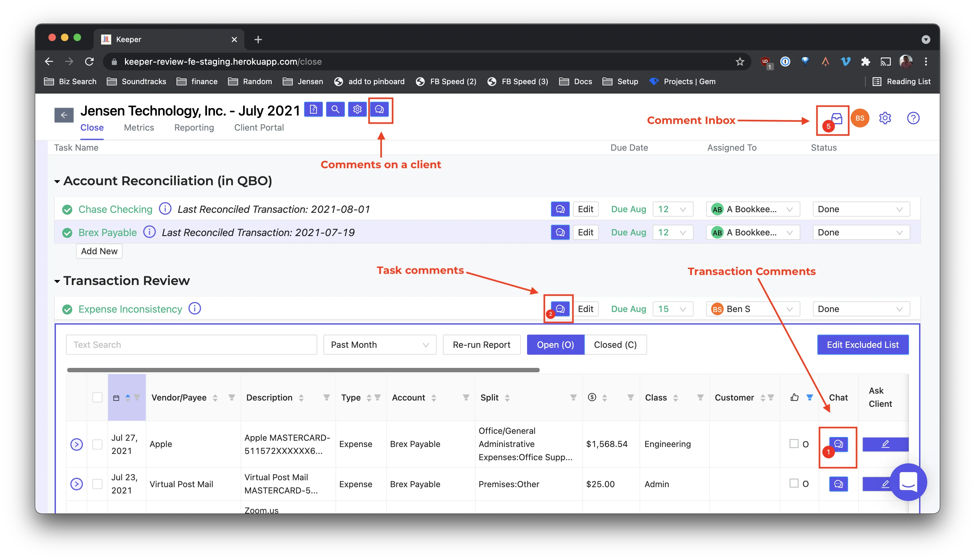Open Expense Inconsistency task comments
This screenshot has width=975, height=560.
(560, 309)
